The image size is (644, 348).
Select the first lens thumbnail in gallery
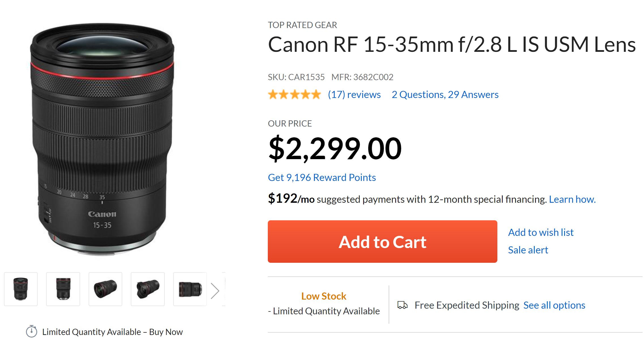tap(21, 289)
